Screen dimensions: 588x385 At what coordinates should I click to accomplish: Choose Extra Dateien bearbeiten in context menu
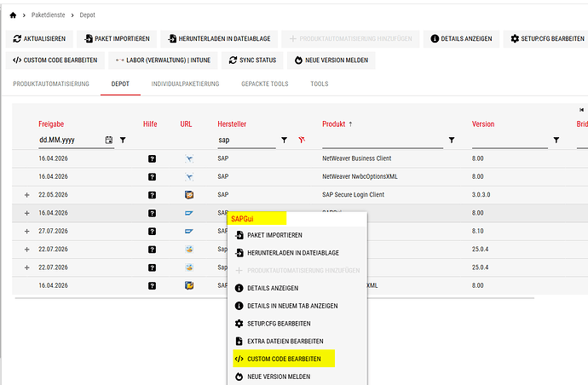point(297,342)
